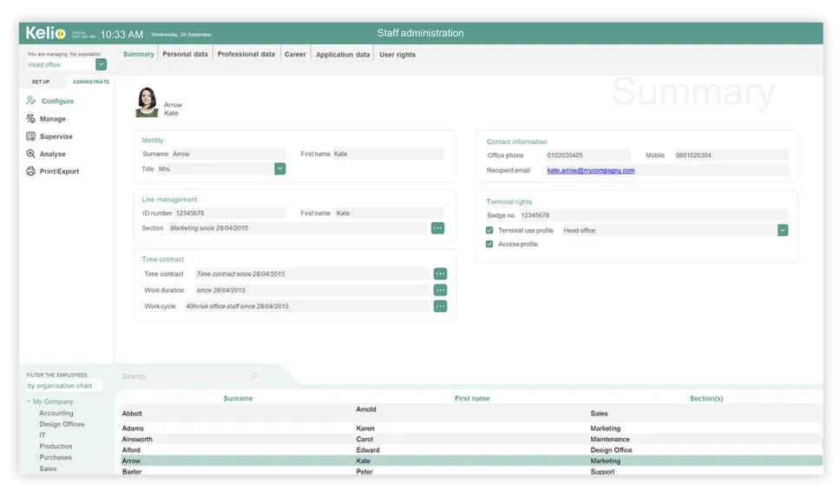Select the Adams employee row

click(471, 429)
